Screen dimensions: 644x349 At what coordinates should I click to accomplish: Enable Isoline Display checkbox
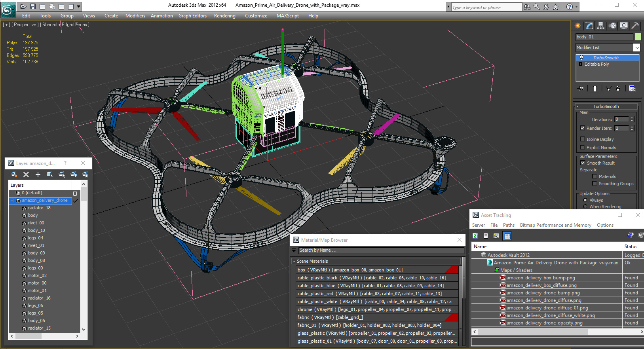582,139
